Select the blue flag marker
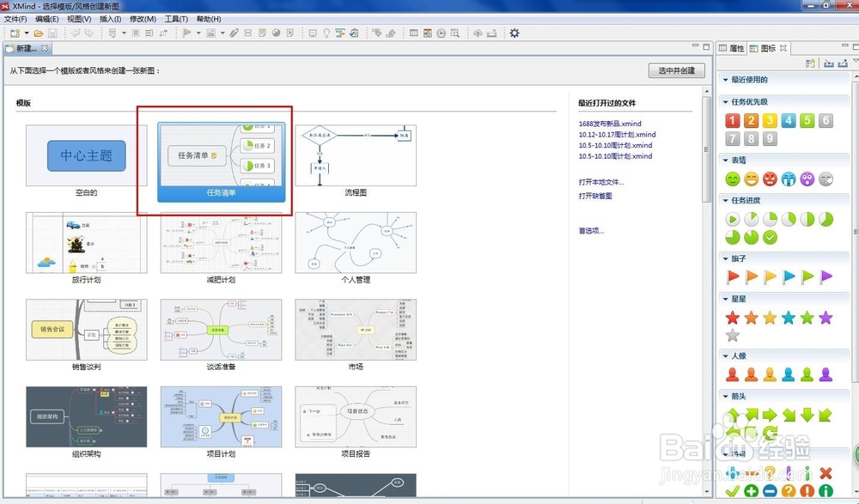The image size is (859, 504). click(x=789, y=276)
